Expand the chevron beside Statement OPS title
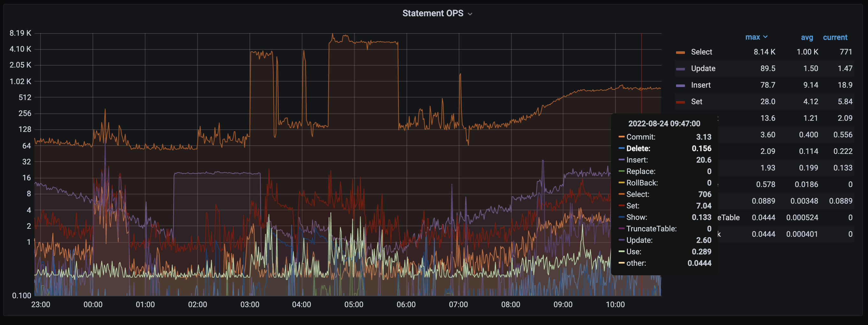Viewport: 868px width, 325px height. [x=470, y=14]
